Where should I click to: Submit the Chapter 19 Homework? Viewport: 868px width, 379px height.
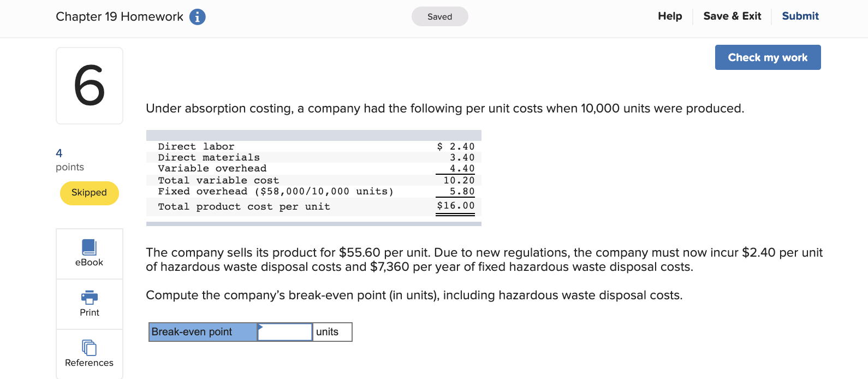800,16
